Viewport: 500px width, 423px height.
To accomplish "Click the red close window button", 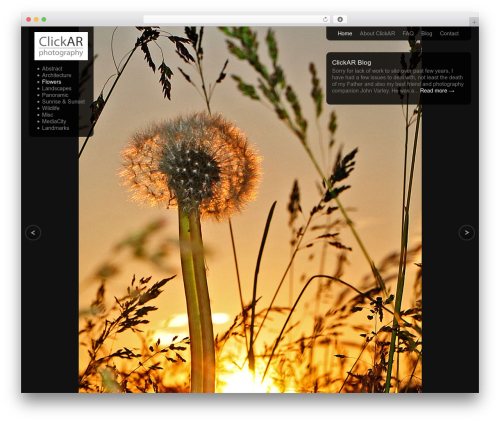I will click(x=29, y=19).
